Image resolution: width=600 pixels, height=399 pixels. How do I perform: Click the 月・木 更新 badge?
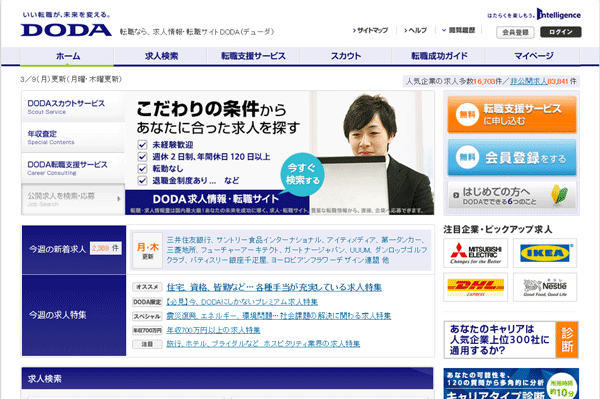[x=148, y=251]
